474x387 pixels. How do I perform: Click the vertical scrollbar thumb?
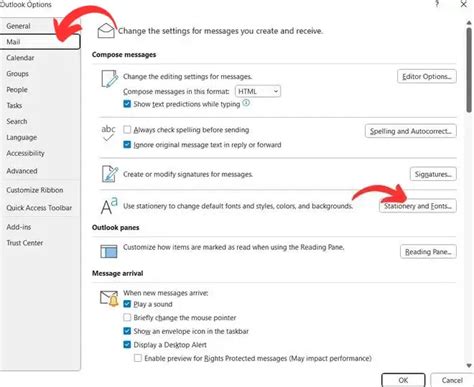click(x=469, y=70)
